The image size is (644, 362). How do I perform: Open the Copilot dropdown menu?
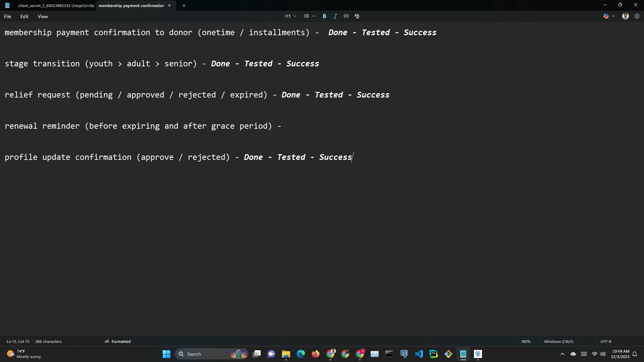click(613, 16)
